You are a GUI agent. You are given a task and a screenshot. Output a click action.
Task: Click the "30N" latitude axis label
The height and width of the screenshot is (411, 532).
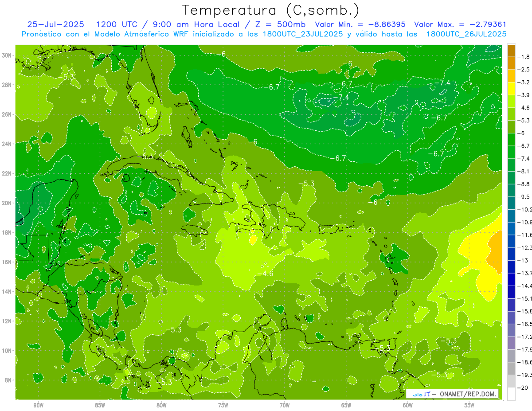click(x=7, y=55)
